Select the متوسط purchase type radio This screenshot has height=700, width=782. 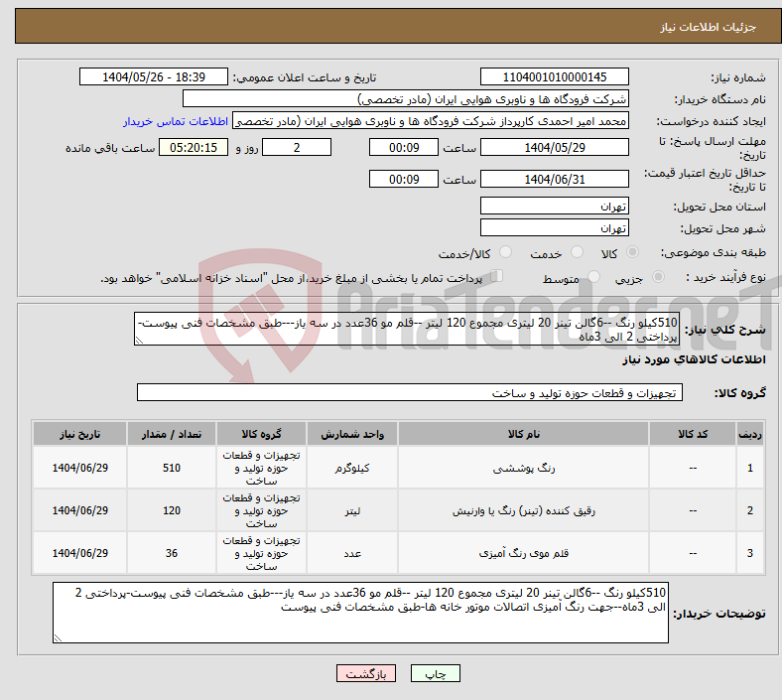594,278
